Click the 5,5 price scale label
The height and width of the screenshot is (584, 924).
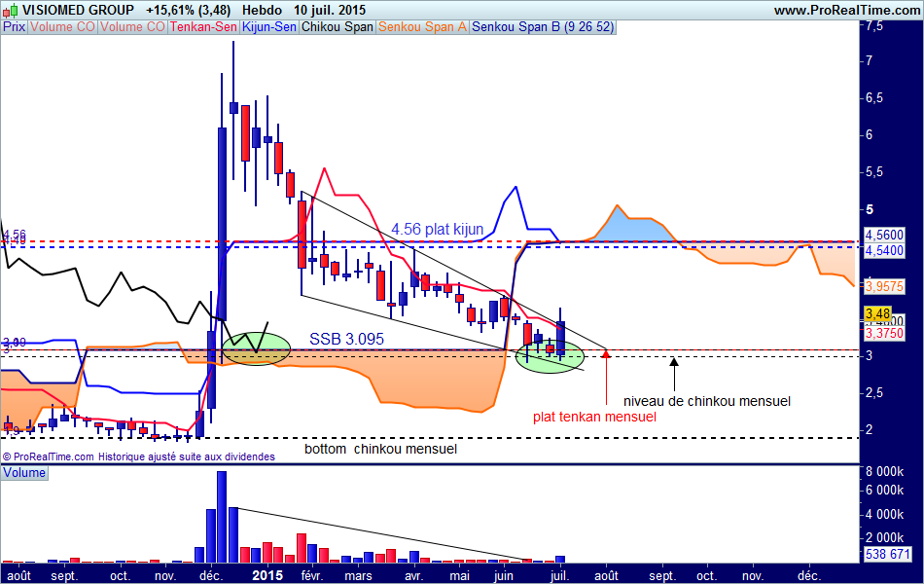click(x=875, y=172)
